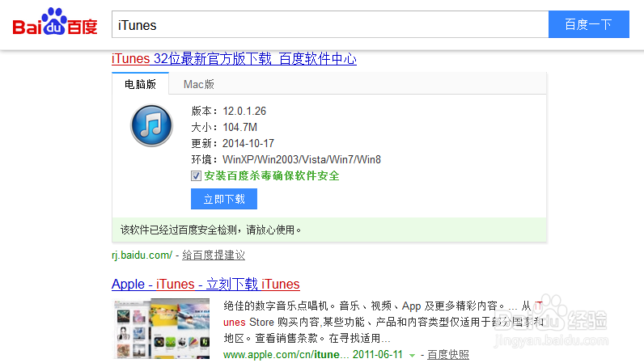644x363 pixels.
Task: Expand the dropdown arrow after 2011-06-11
Action: coord(412,355)
